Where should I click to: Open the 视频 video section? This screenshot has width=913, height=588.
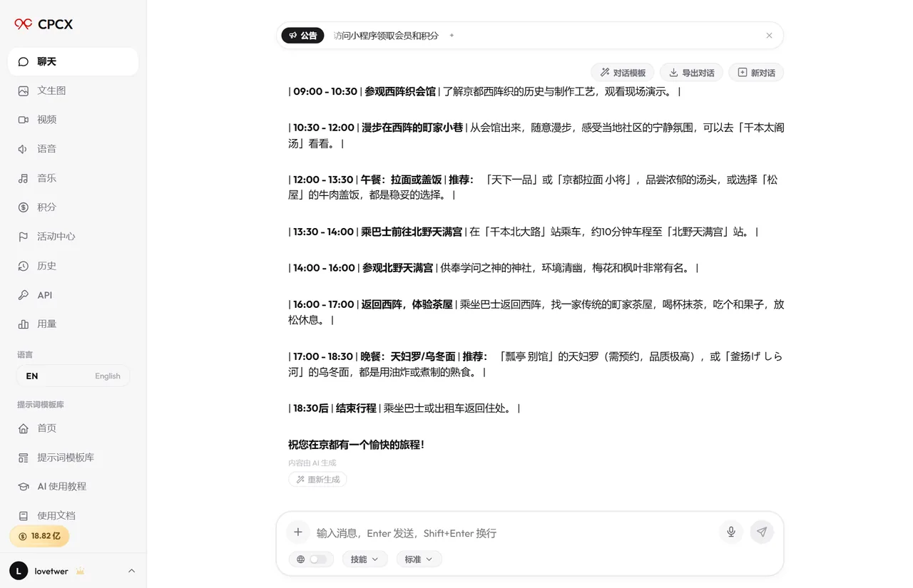coord(73,120)
